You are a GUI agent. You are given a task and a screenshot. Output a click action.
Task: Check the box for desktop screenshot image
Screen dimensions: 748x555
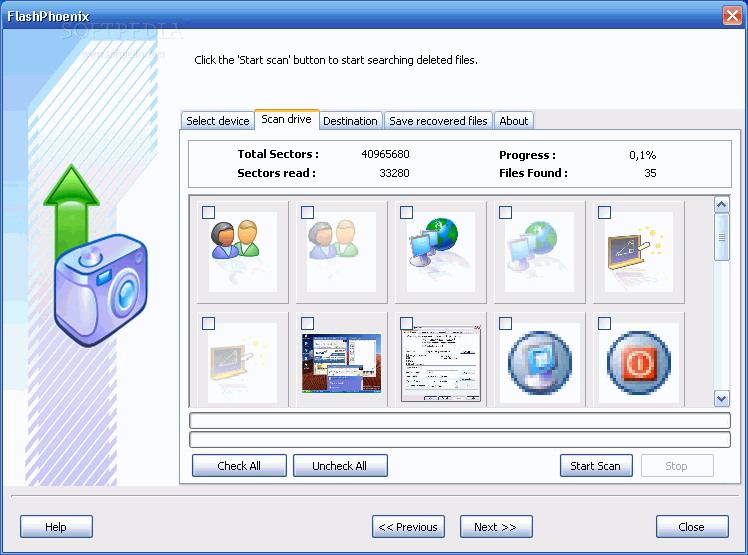308,324
